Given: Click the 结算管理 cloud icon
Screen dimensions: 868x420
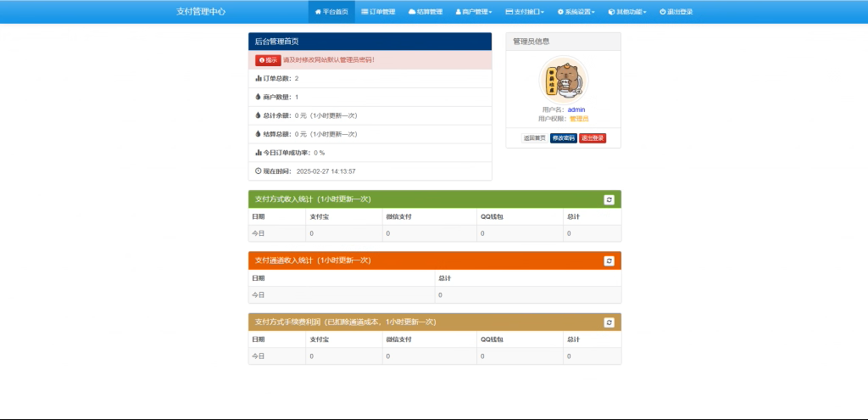Looking at the screenshot, I should pyautogui.click(x=412, y=12).
